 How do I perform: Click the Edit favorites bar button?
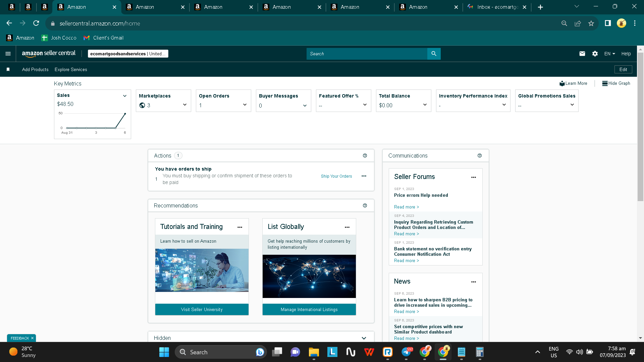coord(623,69)
